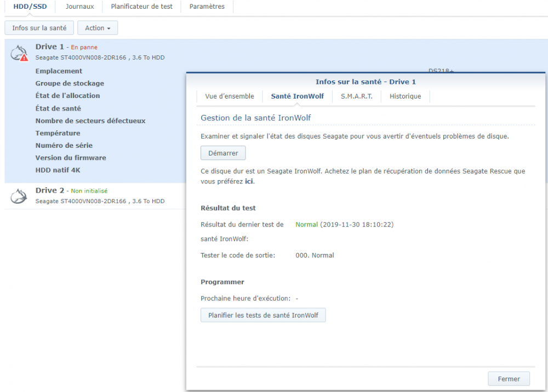Start the IronWolf test with Démarrer

coord(223,153)
